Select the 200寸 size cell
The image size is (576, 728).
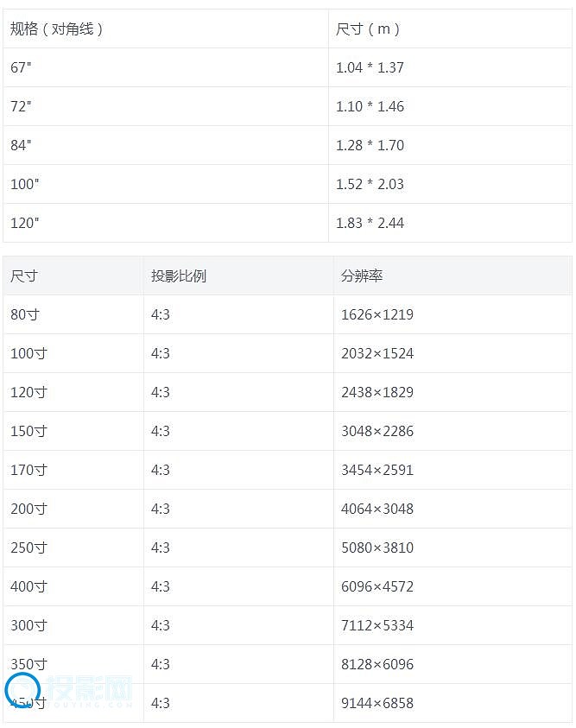28,509
